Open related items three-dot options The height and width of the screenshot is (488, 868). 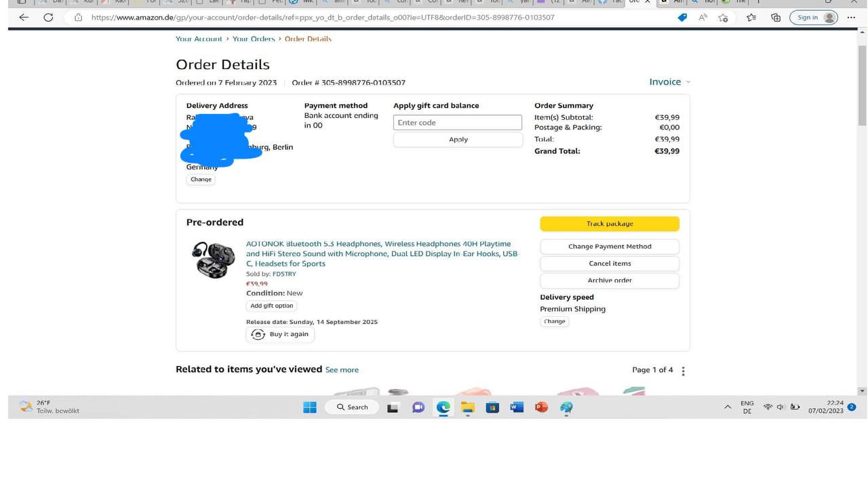[683, 371]
